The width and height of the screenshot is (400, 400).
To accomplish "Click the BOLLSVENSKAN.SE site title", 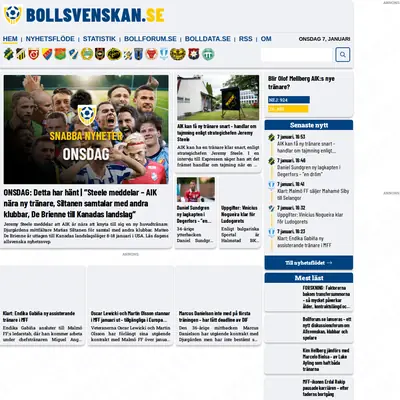I will click(x=95, y=15).
